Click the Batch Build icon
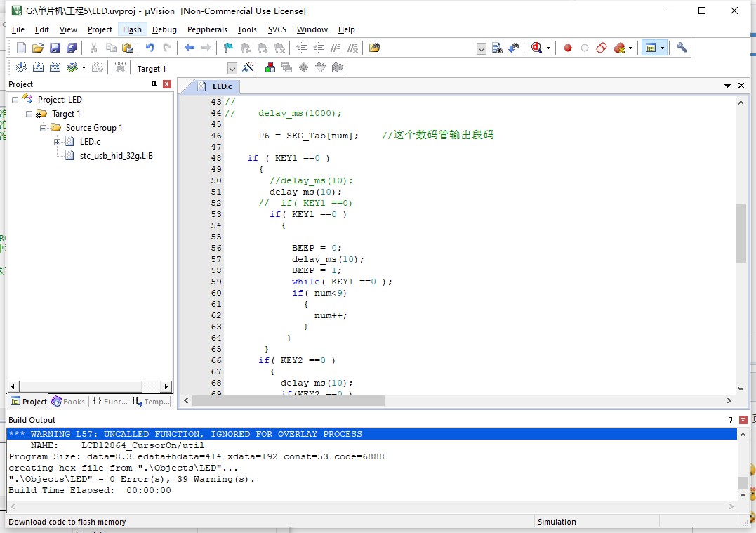Image resolution: width=756 pixels, height=533 pixels. (x=72, y=67)
